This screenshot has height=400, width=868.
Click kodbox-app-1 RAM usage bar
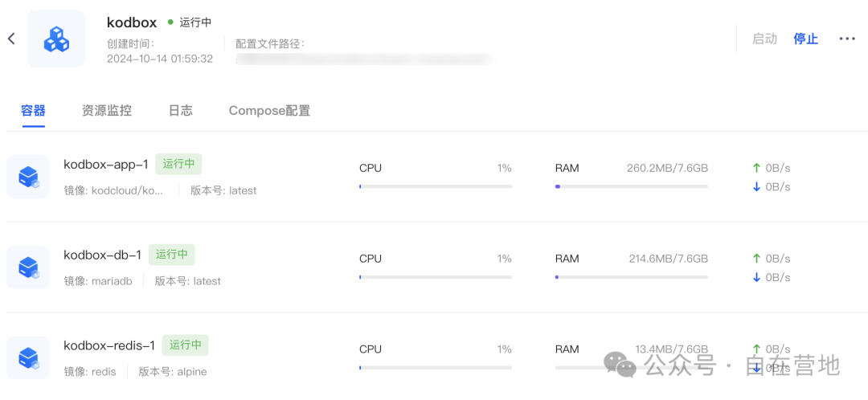[631, 186]
